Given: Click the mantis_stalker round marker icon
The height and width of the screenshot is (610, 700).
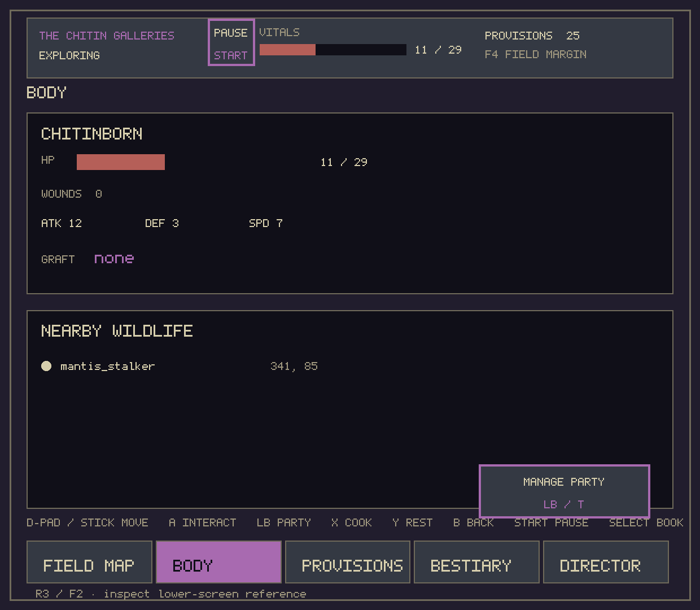Looking at the screenshot, I should point(46,366).
